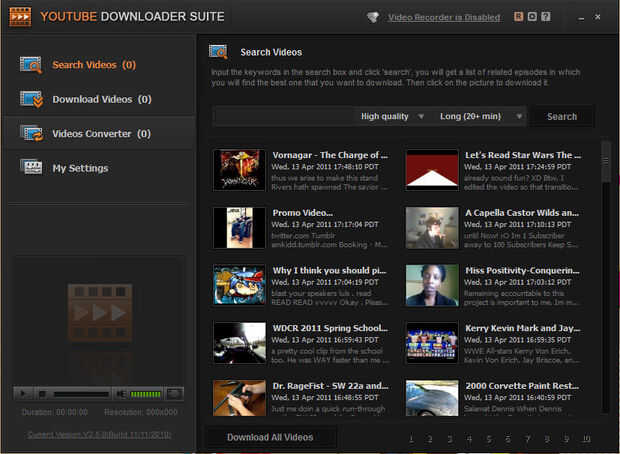
Task: Select the Miss Positivity-Conquering thumbnail
Action: 432,285
